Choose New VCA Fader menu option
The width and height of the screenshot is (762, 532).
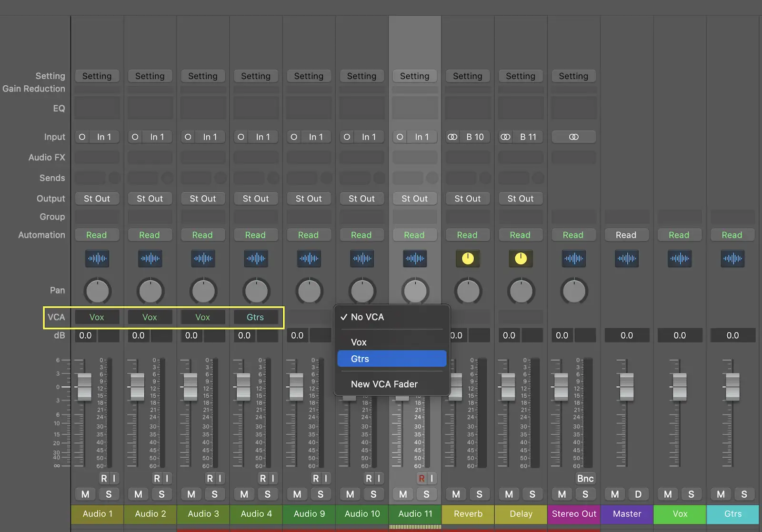[x=384, y=384]
